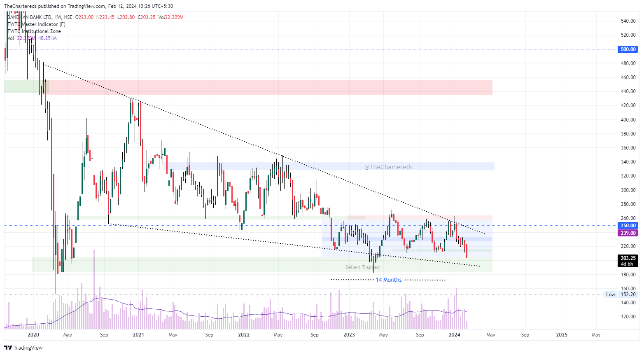Click the TradingView logo at the bottom
The width and height of the screenshot is (644, 355).
click(23, 348)
